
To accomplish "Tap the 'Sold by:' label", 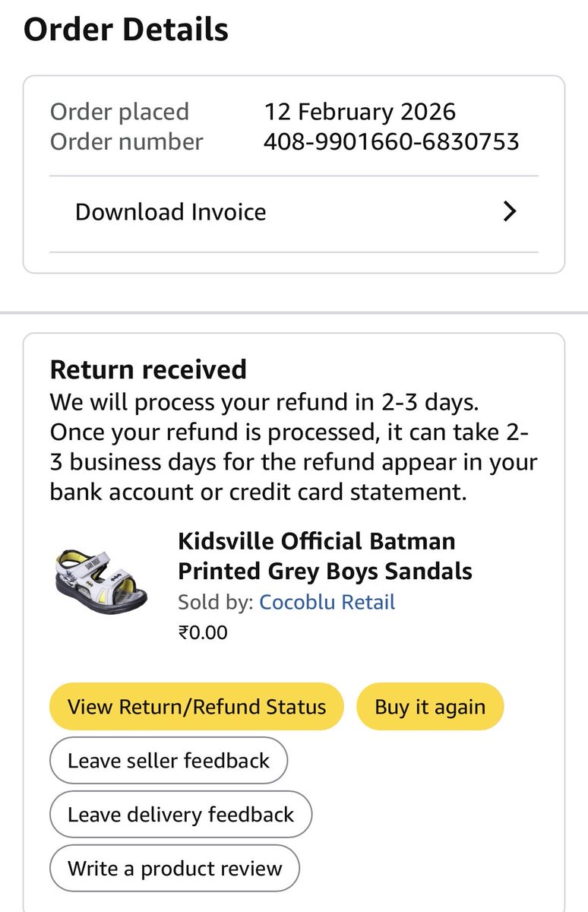I will [216, 603].
